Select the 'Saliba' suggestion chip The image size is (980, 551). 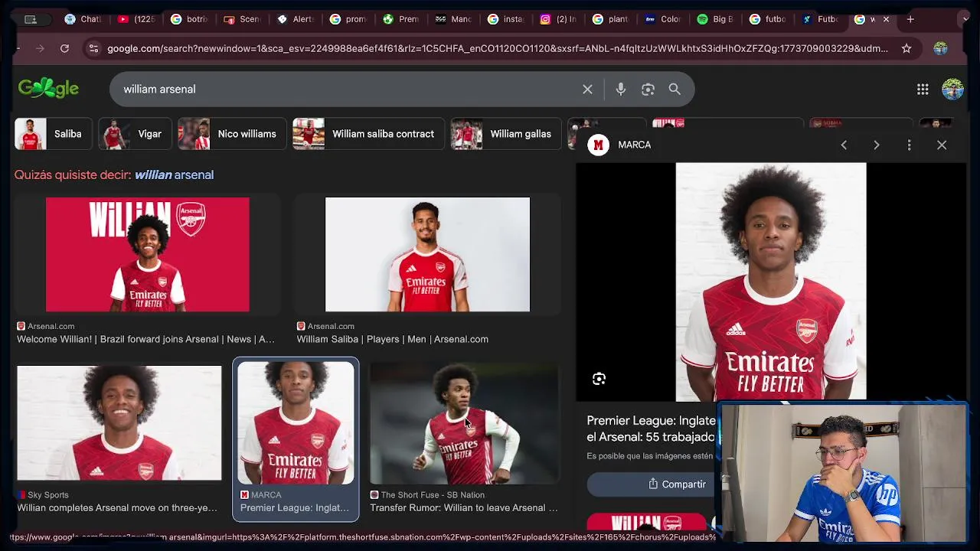(x=54, y=134)
